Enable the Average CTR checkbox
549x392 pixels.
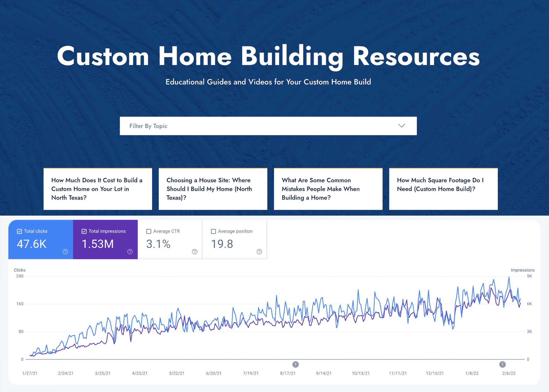[149, 231]
